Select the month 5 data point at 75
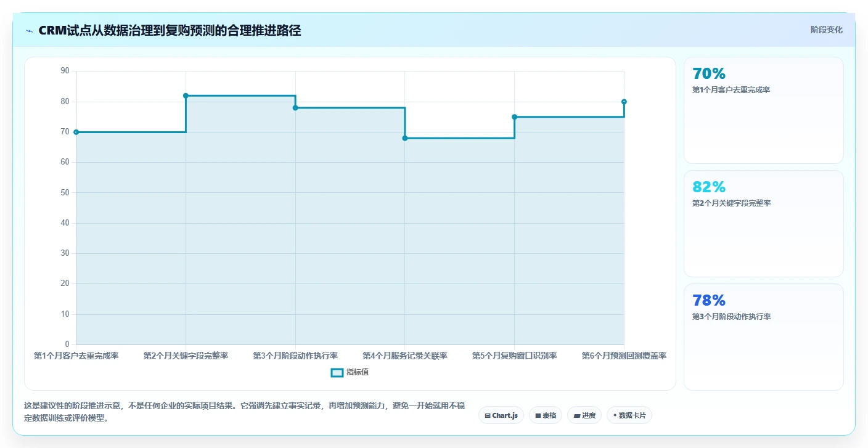The image size is (868, 448). pos(515,117)
